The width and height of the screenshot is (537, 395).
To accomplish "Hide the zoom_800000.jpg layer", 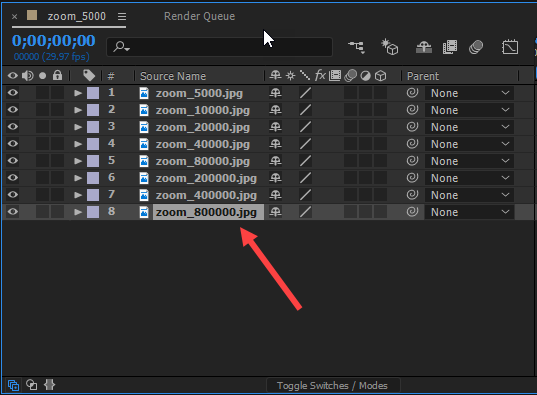I will pos(13,212).
